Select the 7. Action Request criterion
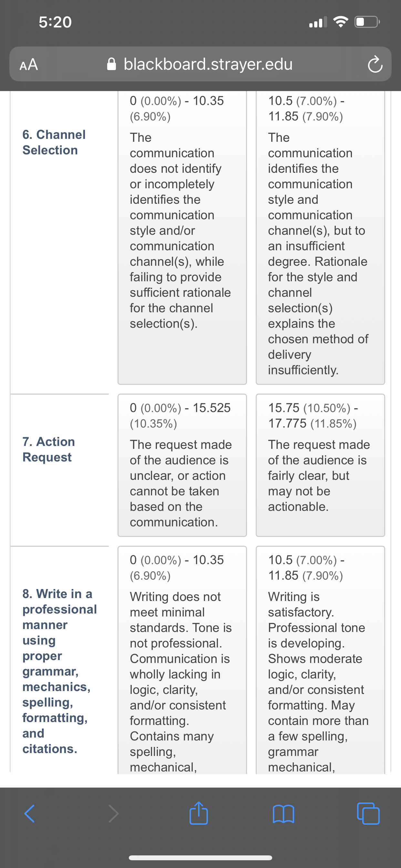Screen dimensions: 401x868 (x=48, y=449)
